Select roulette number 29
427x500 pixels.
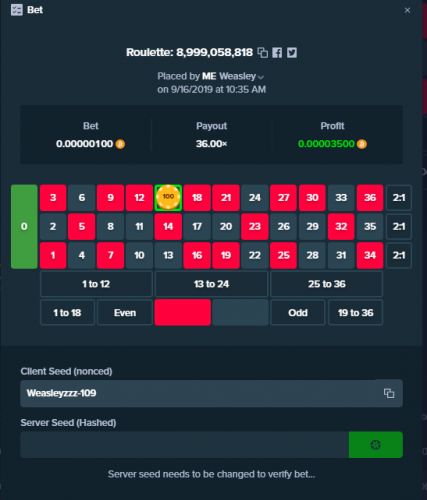pos(312,227)
